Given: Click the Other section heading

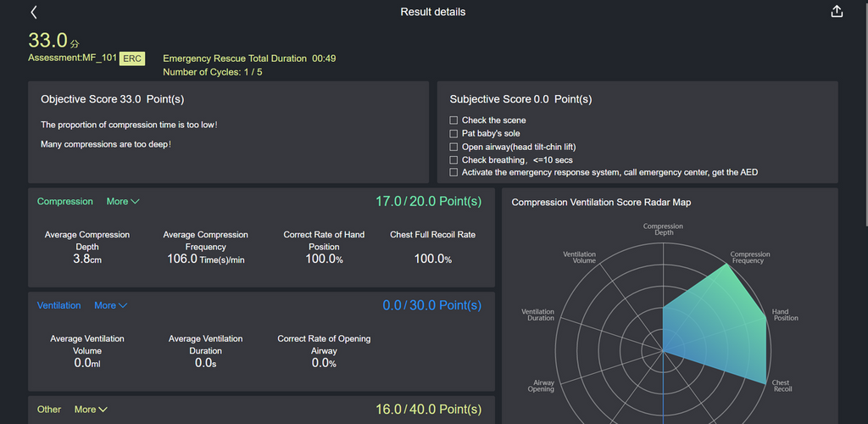Looking at the screenshot, I should 49,410.
